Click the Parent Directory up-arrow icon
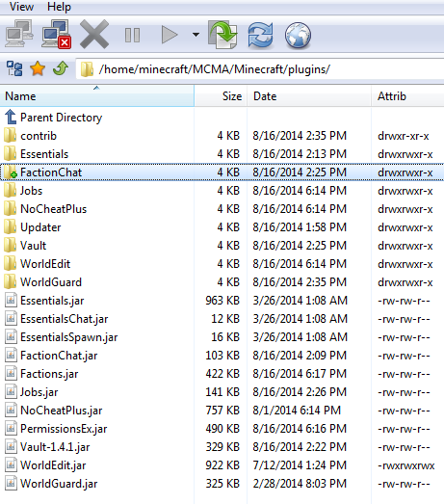The height and width of the screenshot is (504, 444). [11, 117]
